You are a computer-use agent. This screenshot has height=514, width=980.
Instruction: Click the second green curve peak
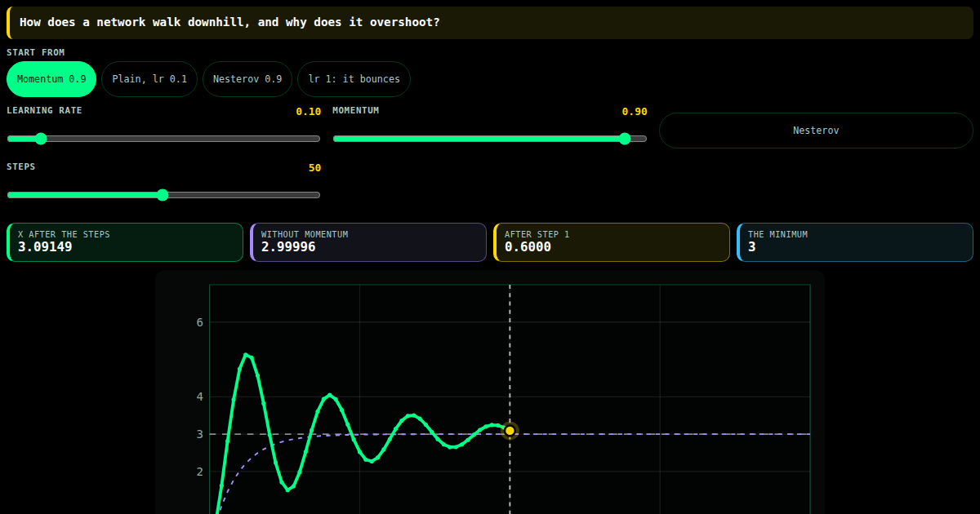[329, 396]
